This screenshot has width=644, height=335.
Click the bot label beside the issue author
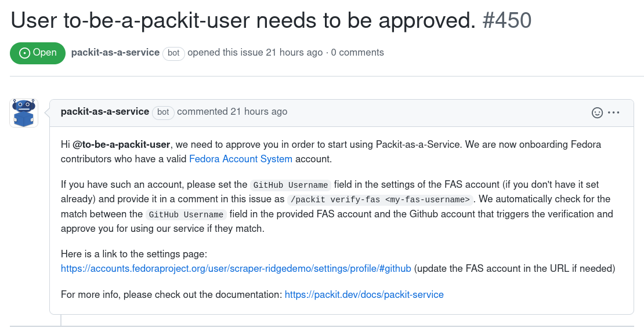pyautogui.click(x=173, y=53)
